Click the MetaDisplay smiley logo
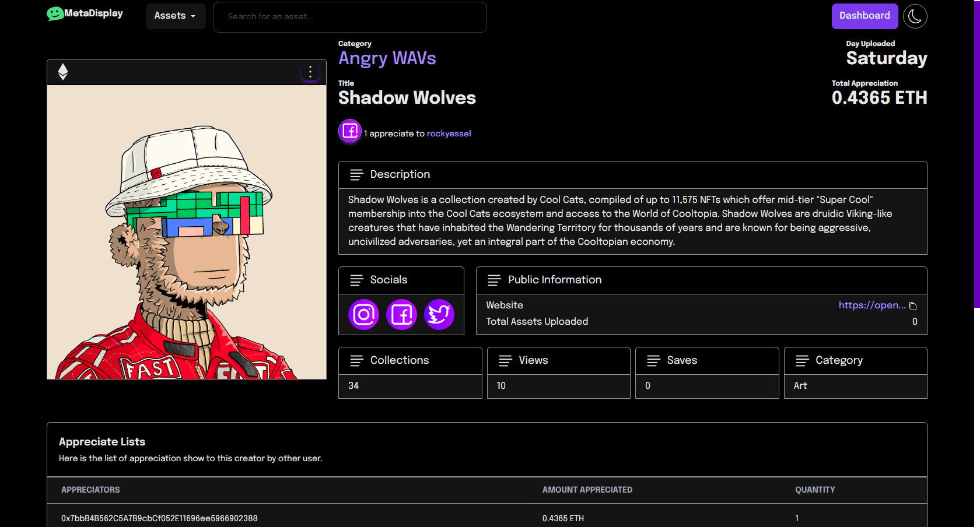 (x=55, y=13)
